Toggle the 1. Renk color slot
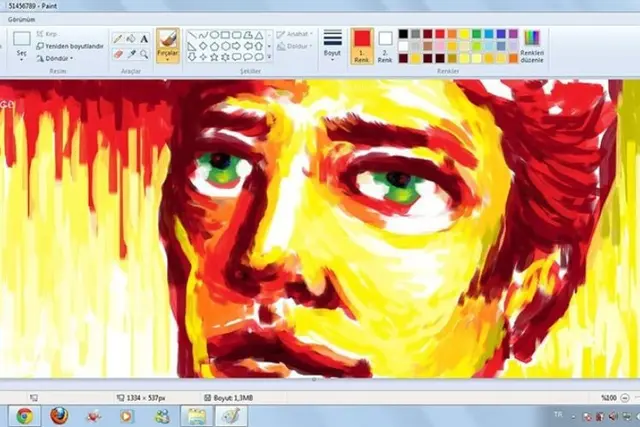This screenshot has width=640, height=427. click(362, 46)
